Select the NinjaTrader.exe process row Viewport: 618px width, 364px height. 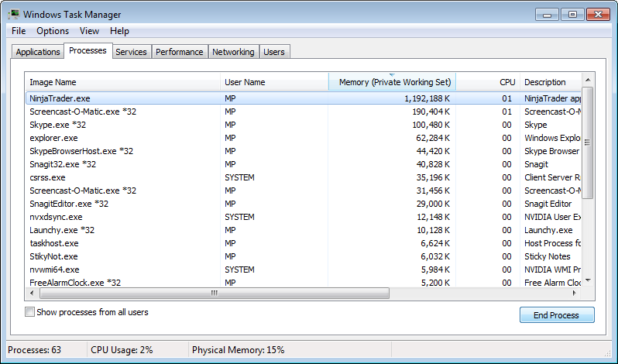304,98
